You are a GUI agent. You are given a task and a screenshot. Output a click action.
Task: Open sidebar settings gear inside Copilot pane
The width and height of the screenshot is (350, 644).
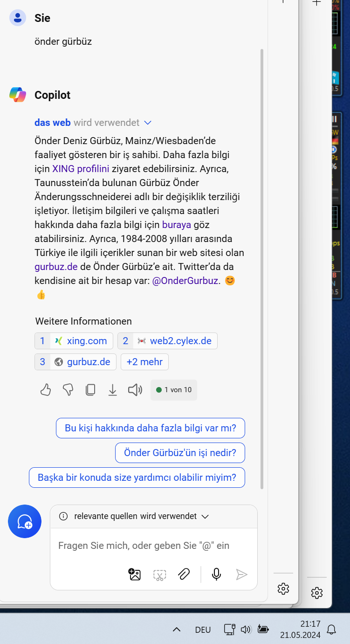pos(283,589)
